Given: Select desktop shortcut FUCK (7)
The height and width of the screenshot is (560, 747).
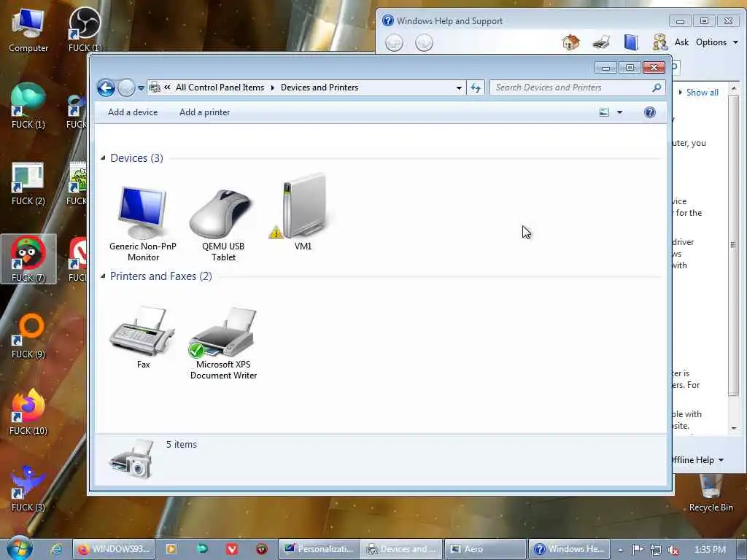Looking at the screenshot, I should 28,259.
